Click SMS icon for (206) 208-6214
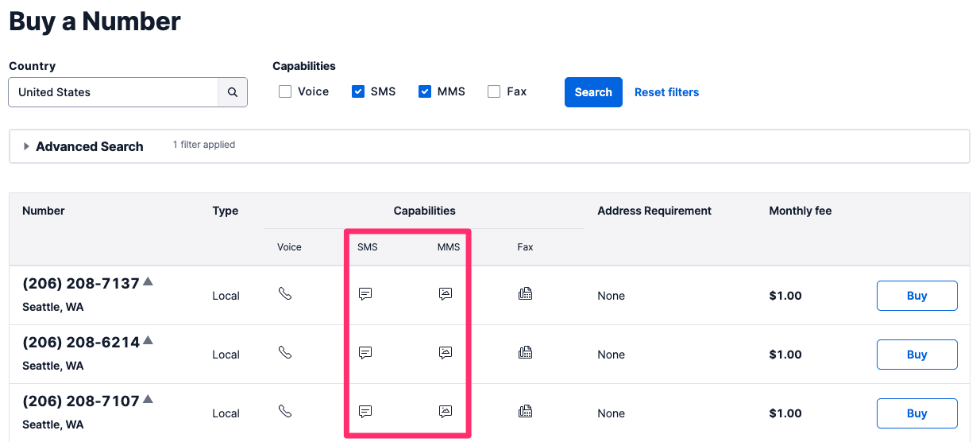980x442 pixels. [365, 353]
